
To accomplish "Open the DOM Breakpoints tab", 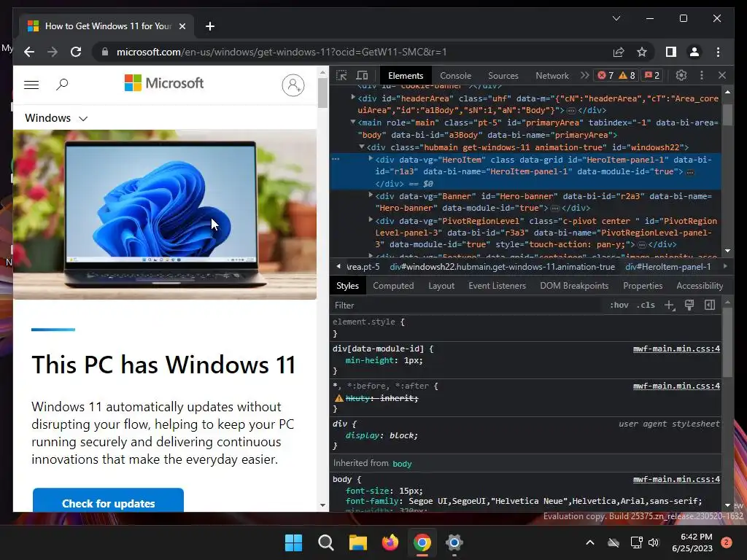I will pos(574,286).
